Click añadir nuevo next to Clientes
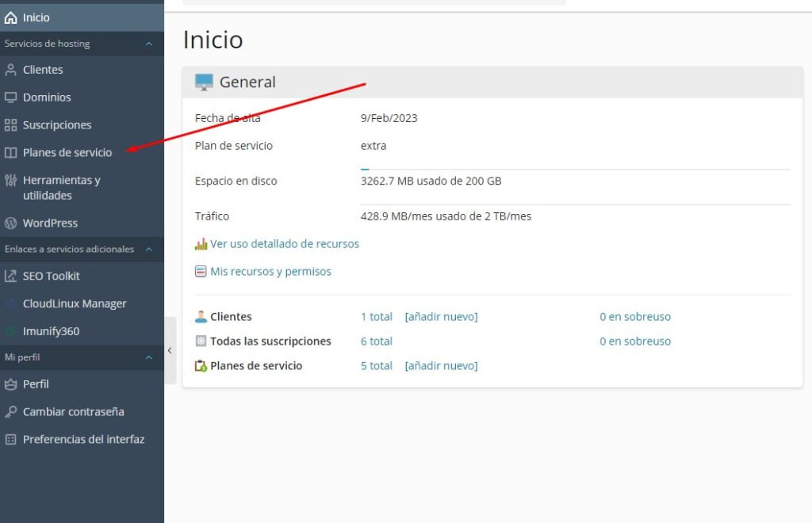 tap(441, 317)
